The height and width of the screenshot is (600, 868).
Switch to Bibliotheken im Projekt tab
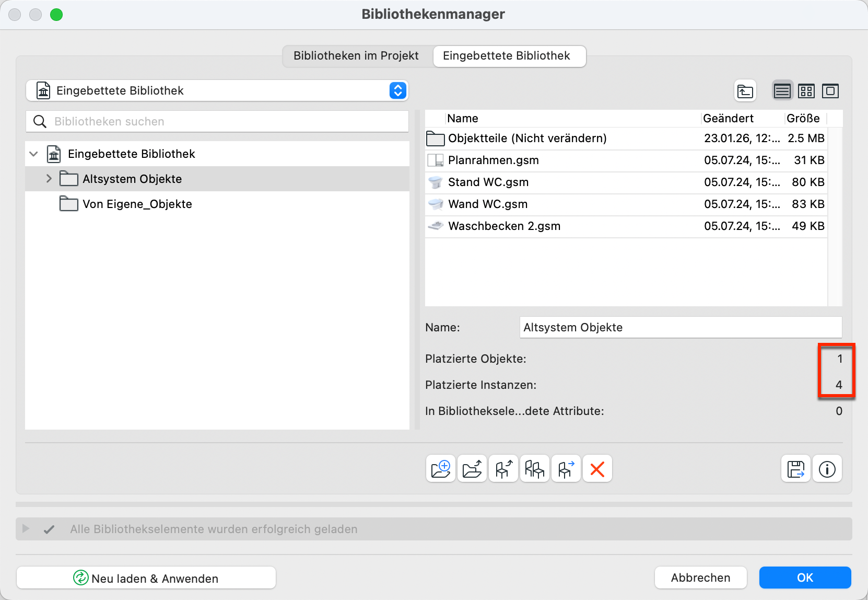[x=356, y=56]
